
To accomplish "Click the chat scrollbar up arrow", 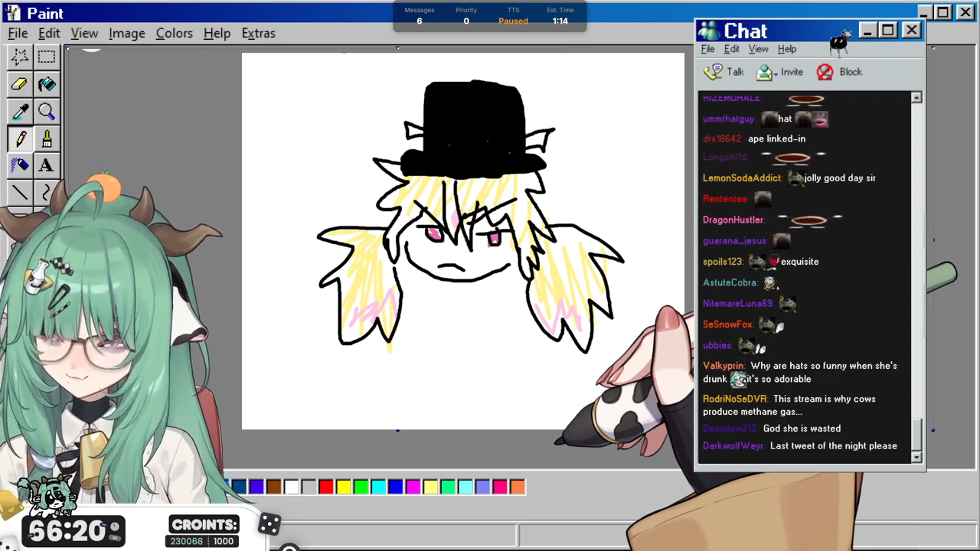I will 916,98.
